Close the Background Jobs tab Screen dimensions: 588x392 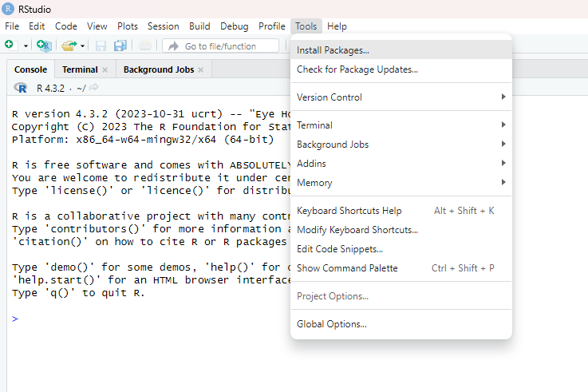tap(201, 70)
